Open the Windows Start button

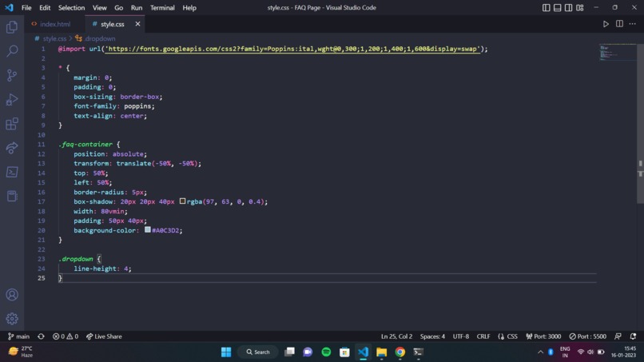coord(226,352)
